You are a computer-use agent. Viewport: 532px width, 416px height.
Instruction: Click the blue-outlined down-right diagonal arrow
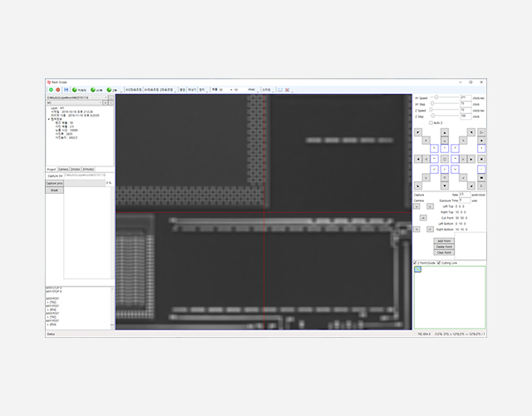pyautogui.click(x=455, y=170)
